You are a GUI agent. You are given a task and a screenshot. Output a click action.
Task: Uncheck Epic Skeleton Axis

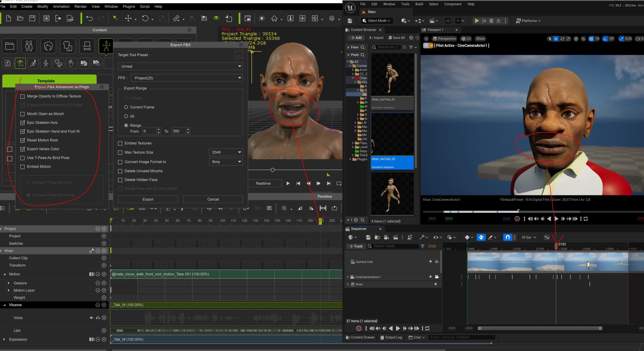pyautogui.click(x=22, y=122)
